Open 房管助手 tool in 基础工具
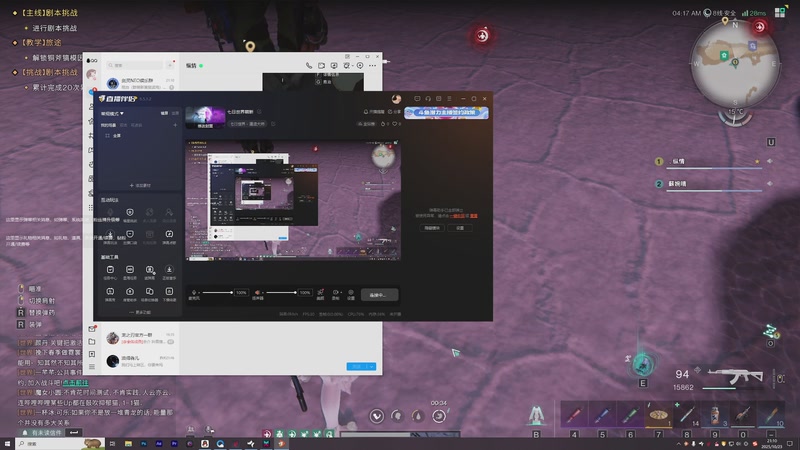Viewport: 800px width, 450px height. 130,293
